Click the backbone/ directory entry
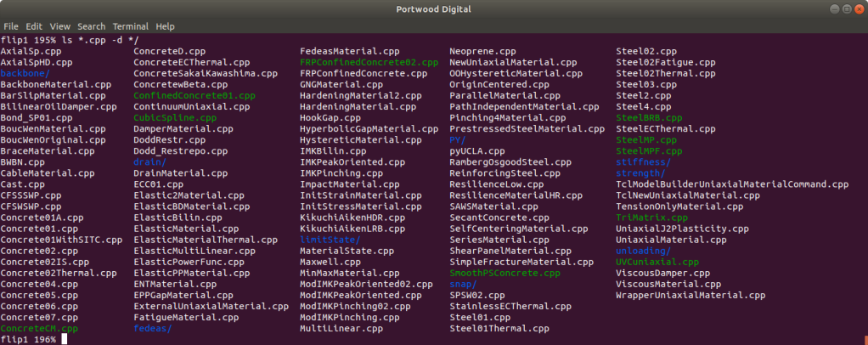868x345 pixels. (25, 73)
